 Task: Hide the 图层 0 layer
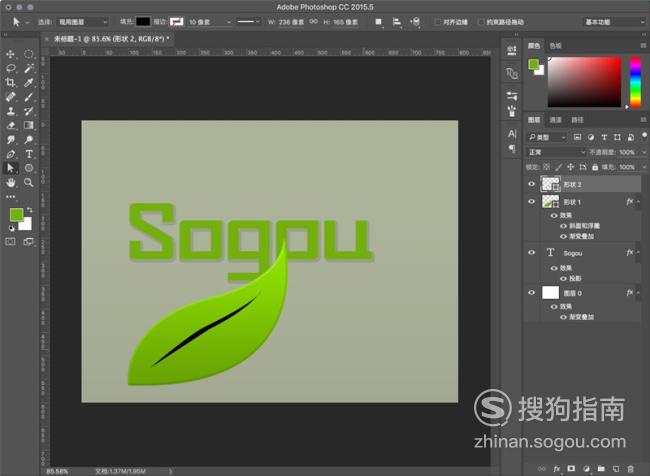pos(531,292)
